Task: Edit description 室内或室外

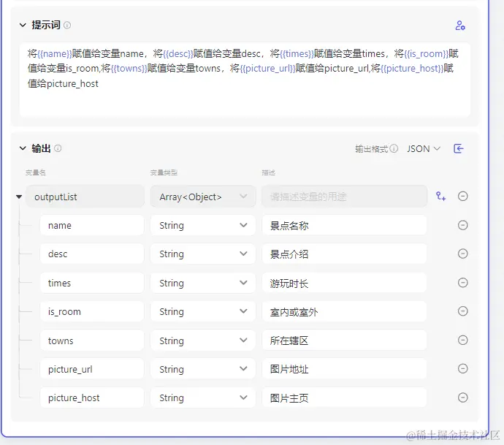Action: (x=344, y=311)
